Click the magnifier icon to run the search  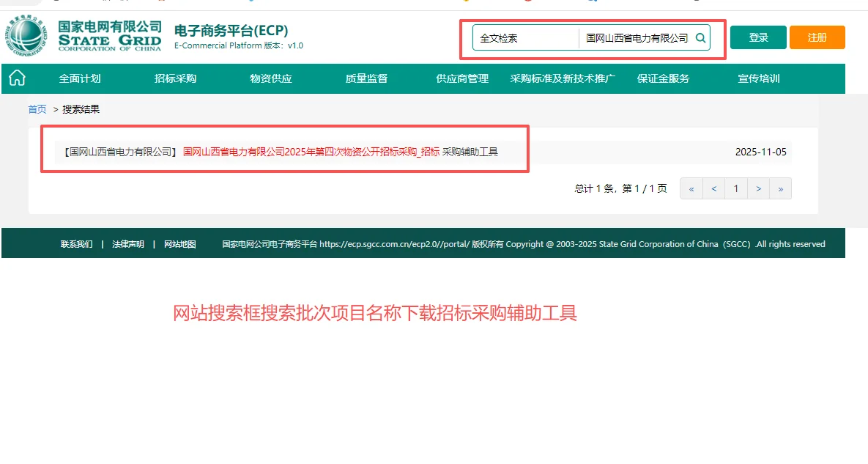click(700, 37)
